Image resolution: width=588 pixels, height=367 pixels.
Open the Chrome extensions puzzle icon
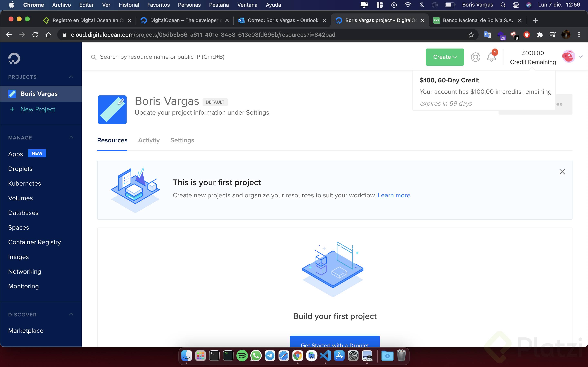540,35
